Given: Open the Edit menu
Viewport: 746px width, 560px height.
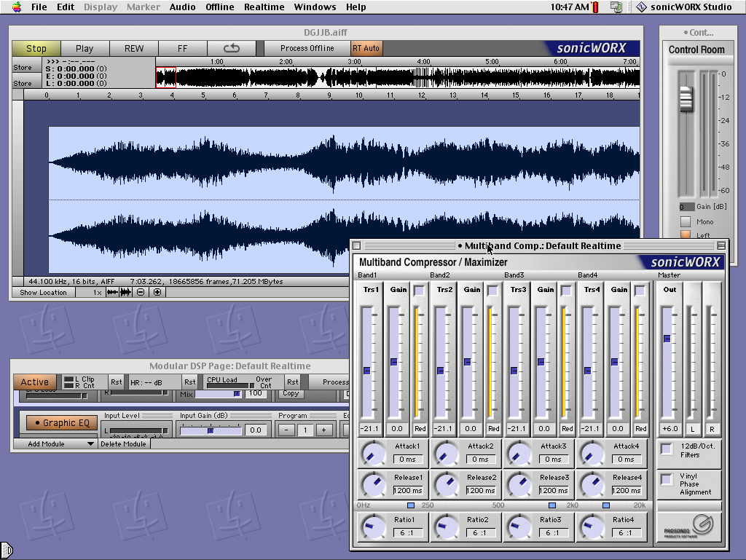Looking at the screenshot, I should point(66,7).
